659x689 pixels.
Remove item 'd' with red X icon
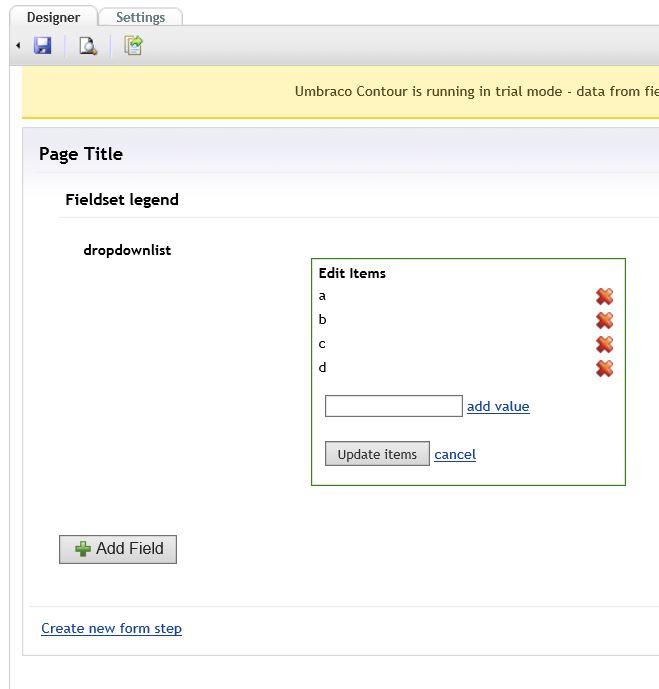pyautogui.click(x=604, y=368)
